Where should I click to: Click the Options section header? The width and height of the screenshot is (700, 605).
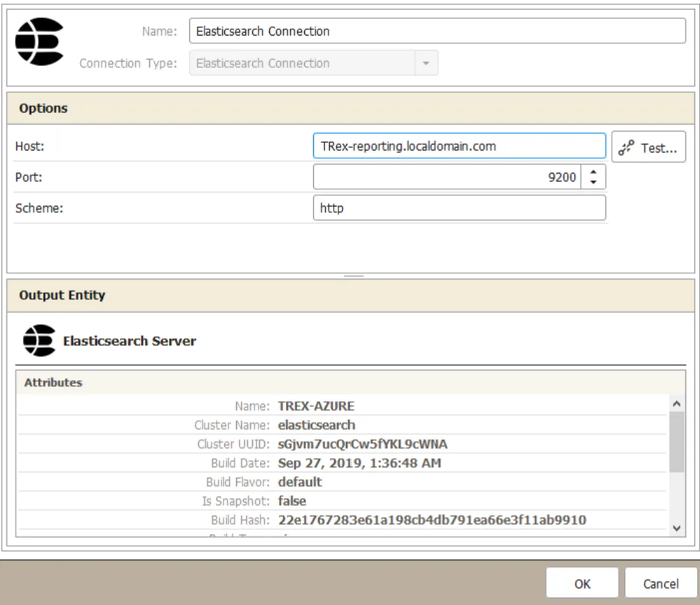tap(351, 109)
